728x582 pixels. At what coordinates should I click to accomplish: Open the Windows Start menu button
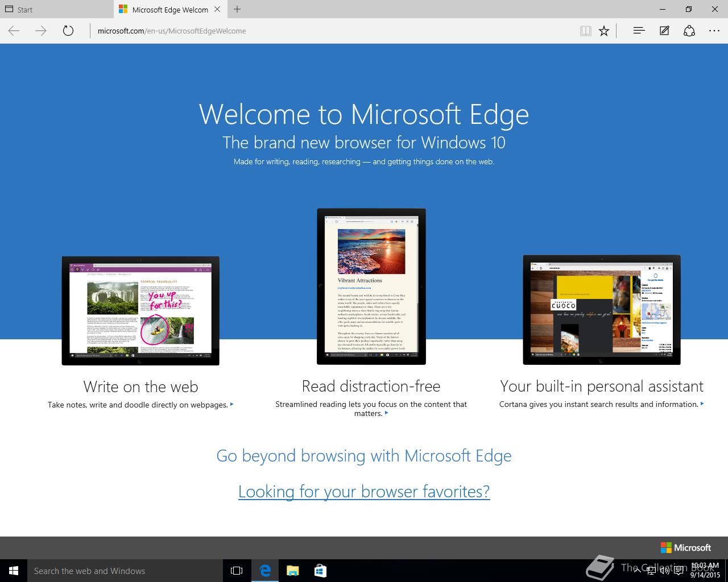(x=14, y=571)
